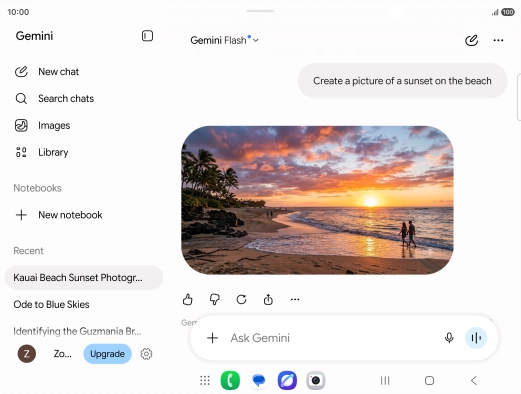Image resolution: width=521 pixels, height=394 pixels.
Task: Open Ode to Blue Skies chat
Action: [51, 304]
